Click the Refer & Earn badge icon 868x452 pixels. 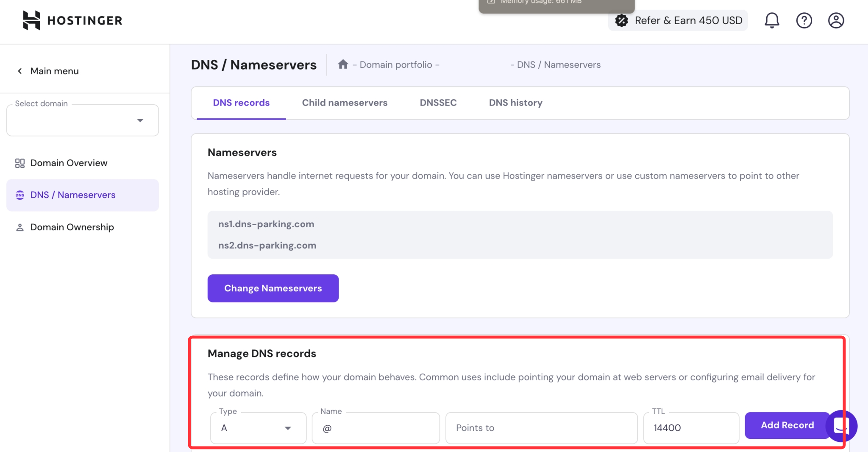(x=621, y=20)
